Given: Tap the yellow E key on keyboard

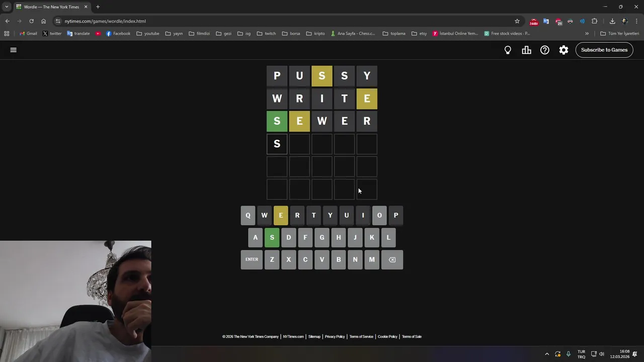Looking at the screenshot, I should tap(281, 215).
